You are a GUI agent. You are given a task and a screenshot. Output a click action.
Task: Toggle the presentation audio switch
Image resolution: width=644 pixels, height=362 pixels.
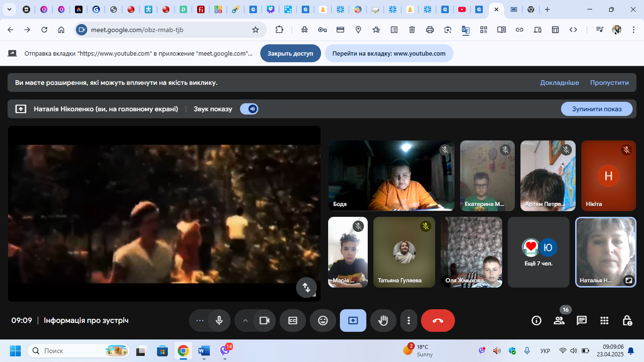(249, 109)
